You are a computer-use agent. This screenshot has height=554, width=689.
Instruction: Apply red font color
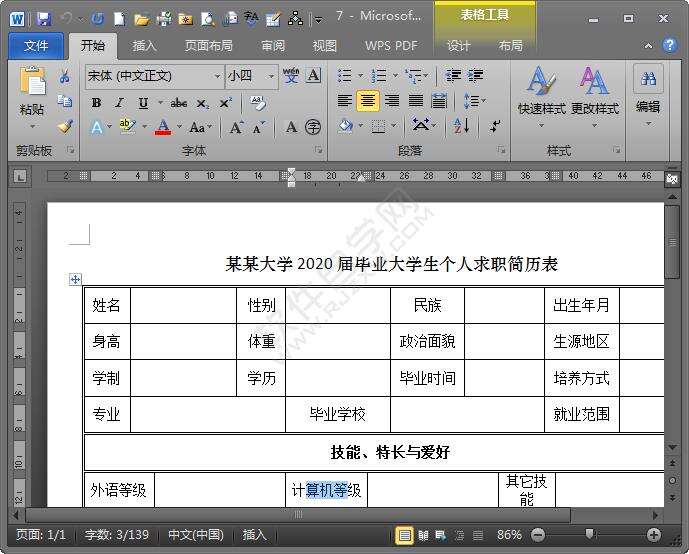click(163, 127)
